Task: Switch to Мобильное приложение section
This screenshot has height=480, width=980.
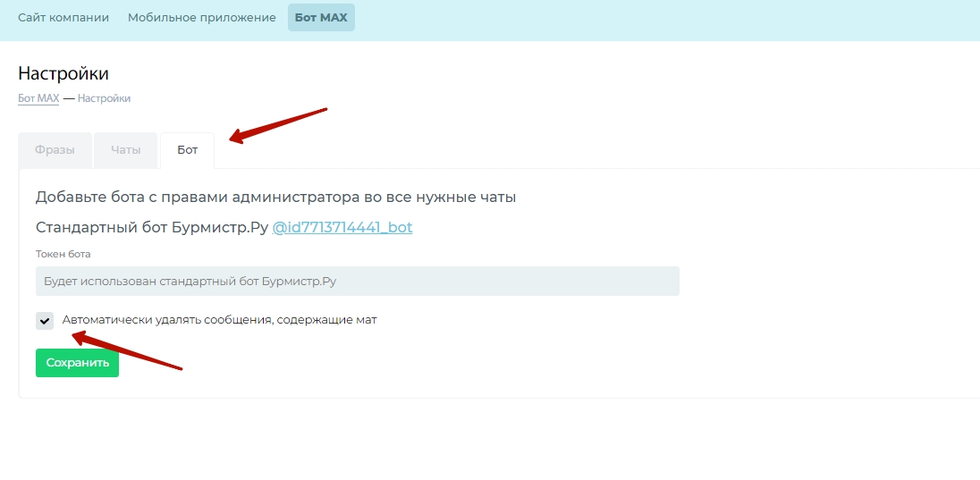Action: pos(201,18)
